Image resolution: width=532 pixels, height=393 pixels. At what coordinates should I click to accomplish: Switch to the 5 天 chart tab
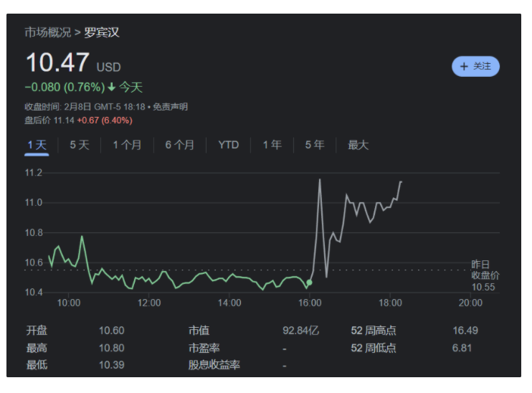click(x=80, y=145)
